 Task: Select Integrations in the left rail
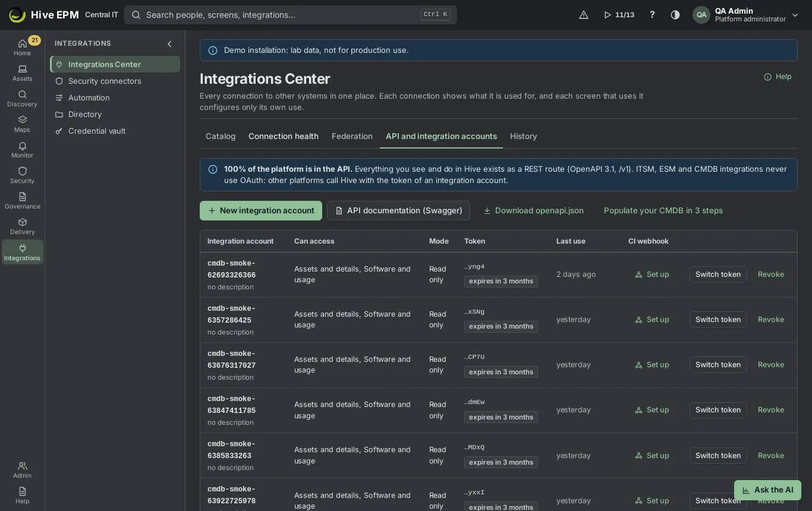click(x=22, y=252)
